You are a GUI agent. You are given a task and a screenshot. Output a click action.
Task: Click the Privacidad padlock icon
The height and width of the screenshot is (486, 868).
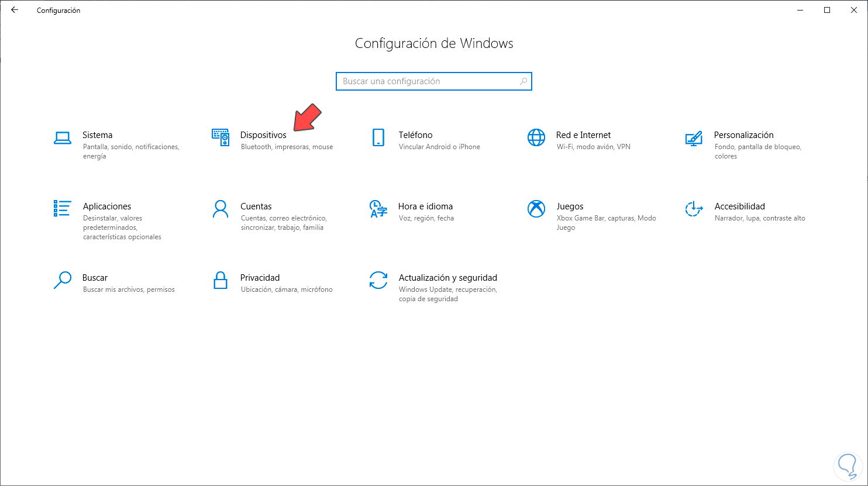point(221,280)
